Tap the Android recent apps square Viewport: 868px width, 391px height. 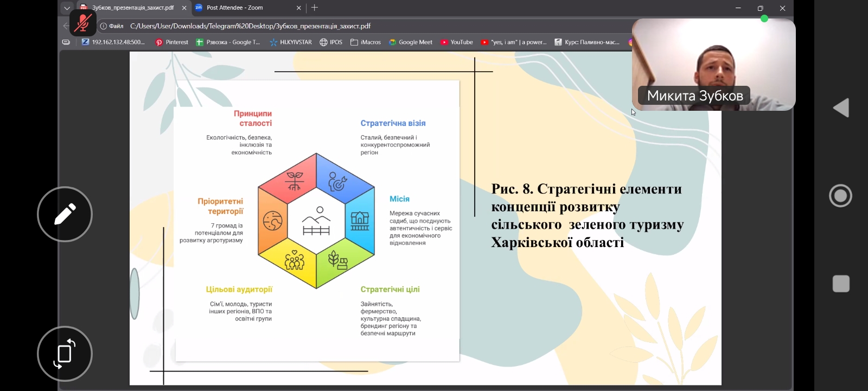point(841,283)
